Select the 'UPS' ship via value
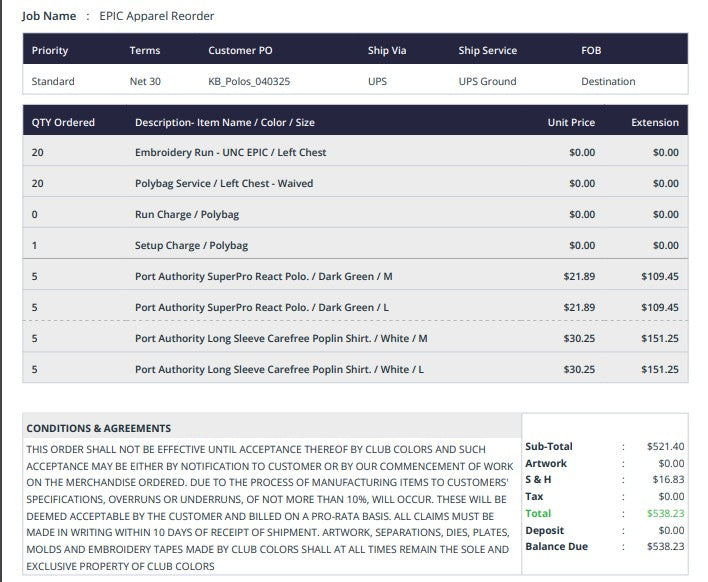 377,81
